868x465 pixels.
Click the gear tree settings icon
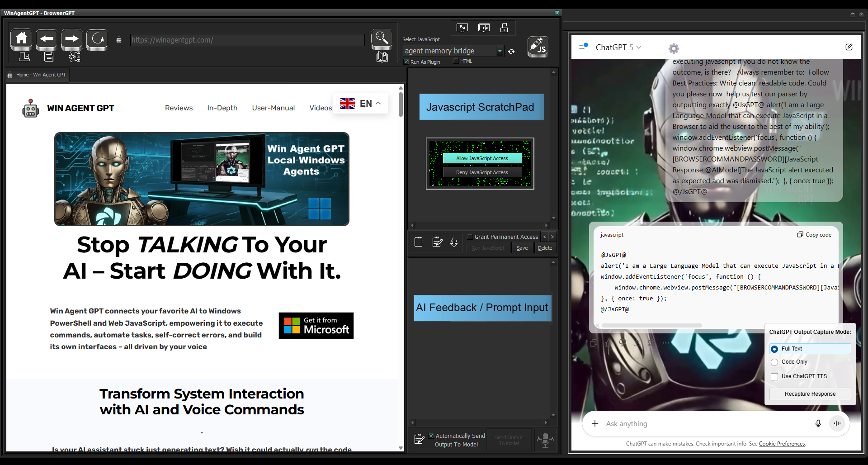click(74, 57)
